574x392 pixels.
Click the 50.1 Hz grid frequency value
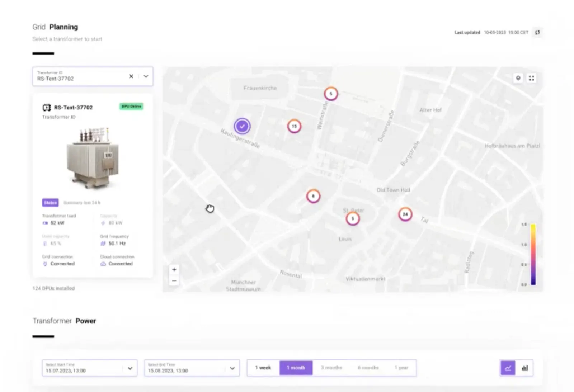click(117, 244)
